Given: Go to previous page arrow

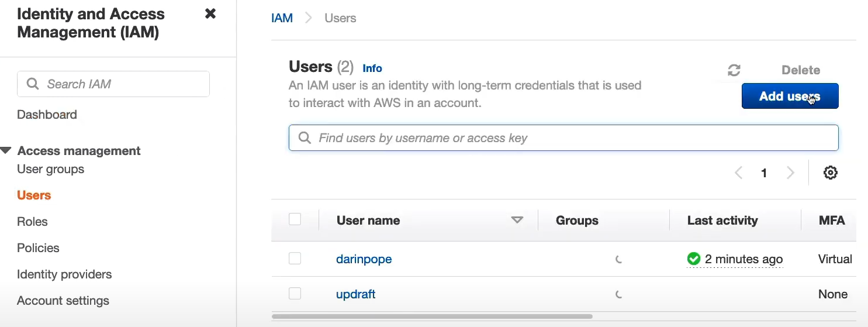Looking at the screenshot, I should (739, 173).
